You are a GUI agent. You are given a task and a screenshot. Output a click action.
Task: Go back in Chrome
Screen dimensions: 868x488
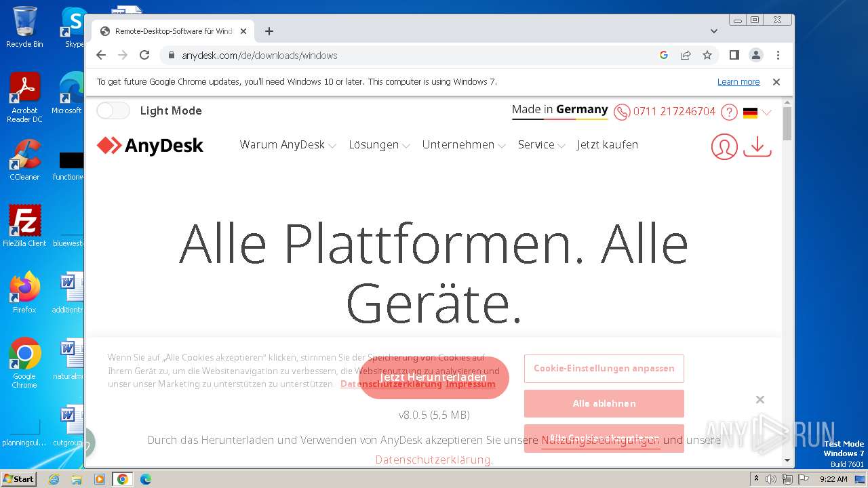(x=101, y=56)
